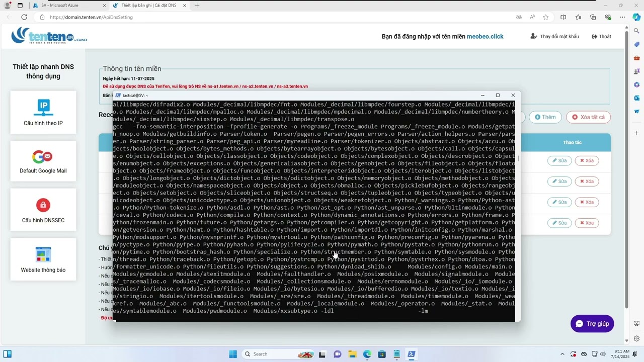The height and width of the screenshot is (362, 644).
Task: Show hidden system tray icons
Action: [x=562, y=354]
